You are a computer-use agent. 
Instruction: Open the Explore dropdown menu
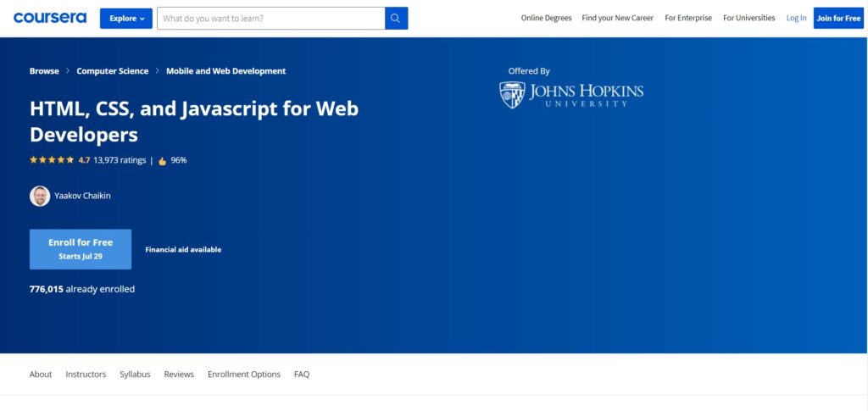126,19
